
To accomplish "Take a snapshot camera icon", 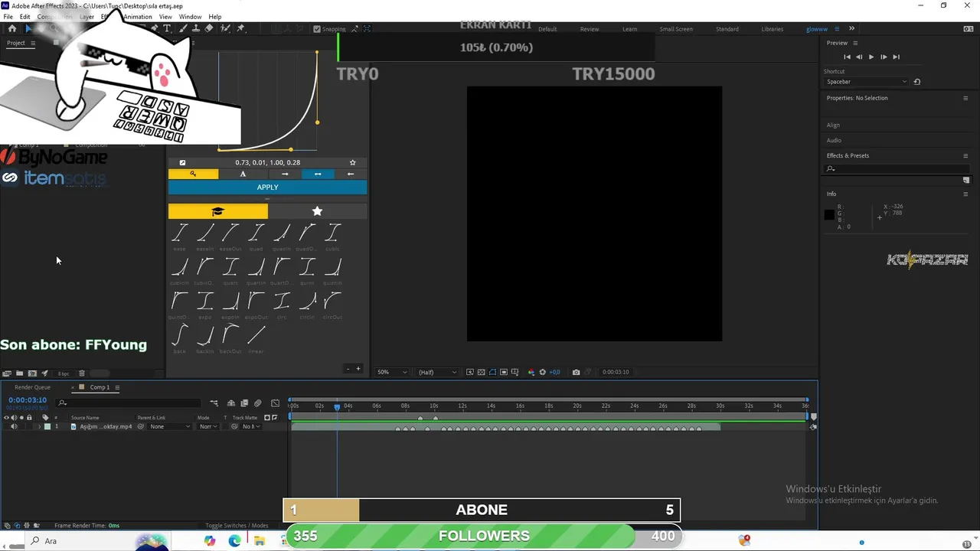I will pyautogui.click(x=576, y=372).
